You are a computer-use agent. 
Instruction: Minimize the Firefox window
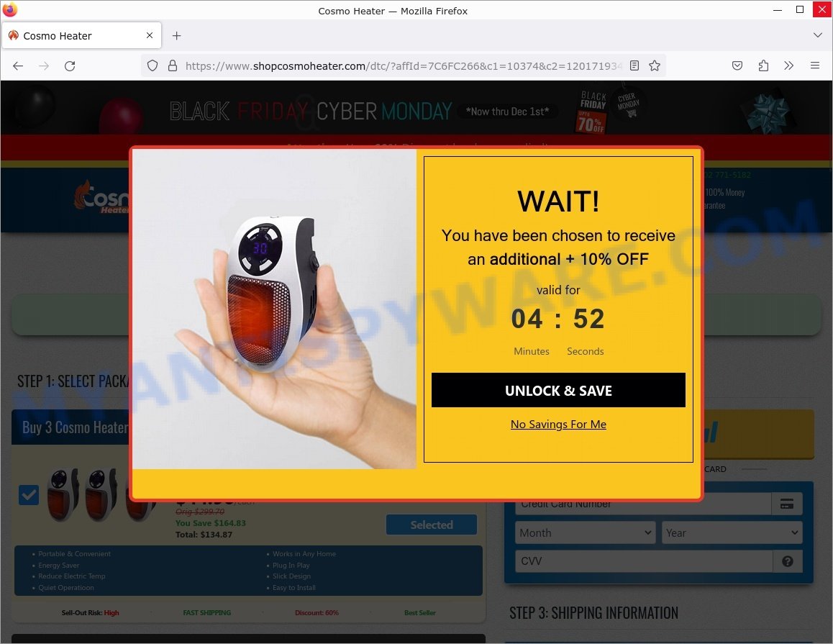coord(778,9)
